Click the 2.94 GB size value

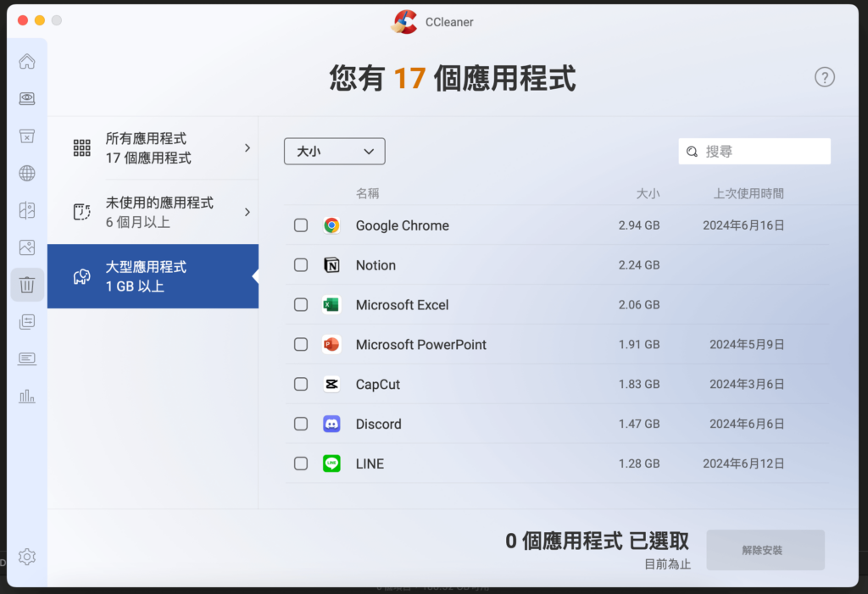pyautogui.click(x=639, y=225)
